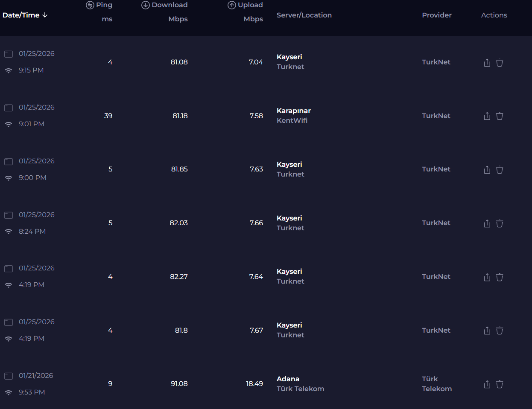Click the Actions column header
Image resolution: width=532 pixels, height=409 pixels.
click(494, 15)
